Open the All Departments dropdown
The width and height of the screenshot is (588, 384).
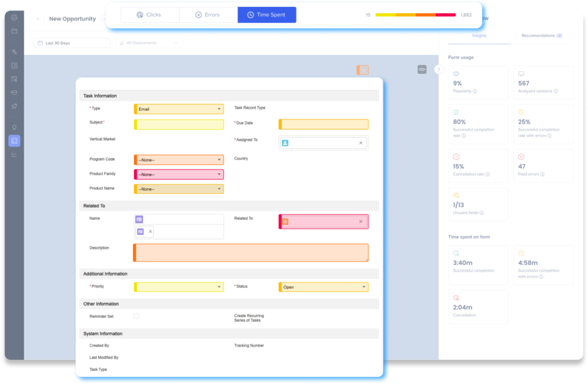click(149, 43)
